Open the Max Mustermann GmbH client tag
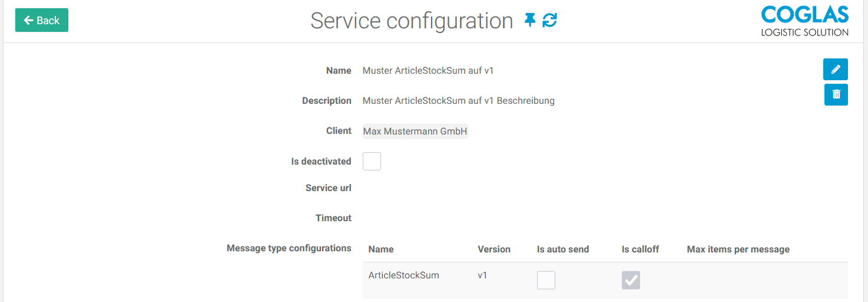Screen dimensions: 868x302 pos(415,131)
